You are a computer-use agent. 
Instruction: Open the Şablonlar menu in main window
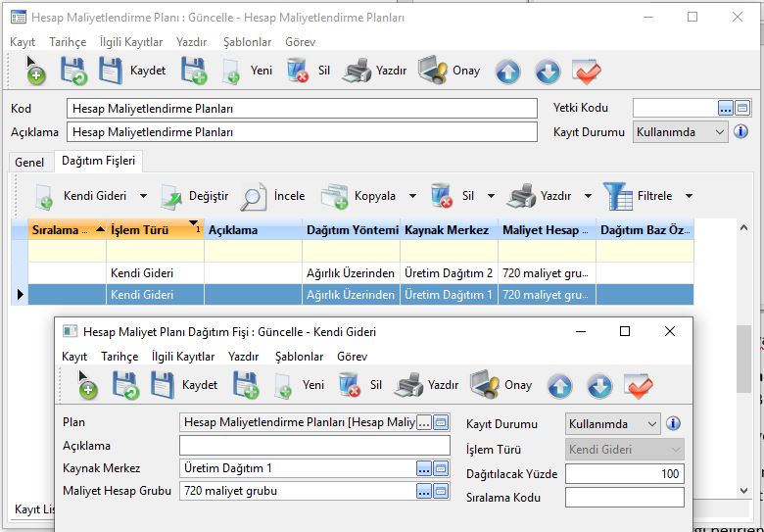click(247, 42)
